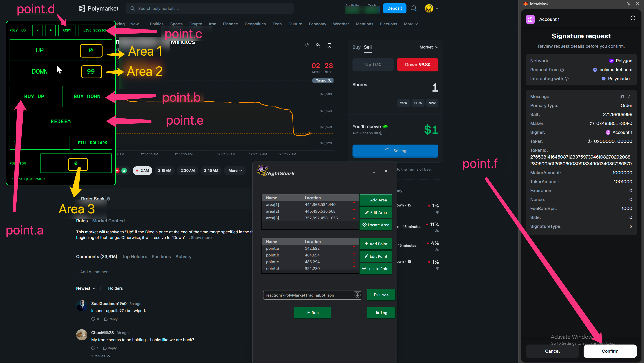644x363 pixels.
Task: Copy market link using the link icon
Action: (318, 46)
